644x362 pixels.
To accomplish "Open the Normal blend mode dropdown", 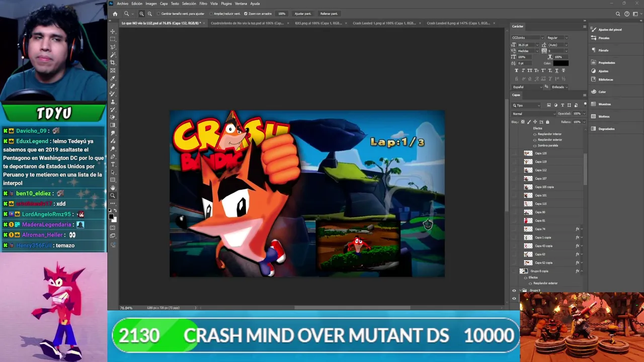I will tap(533, 114).
